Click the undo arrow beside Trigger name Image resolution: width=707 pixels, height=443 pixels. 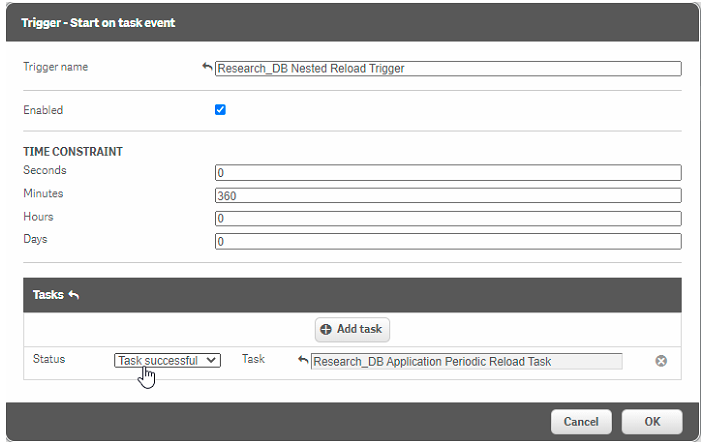(207, 67)
